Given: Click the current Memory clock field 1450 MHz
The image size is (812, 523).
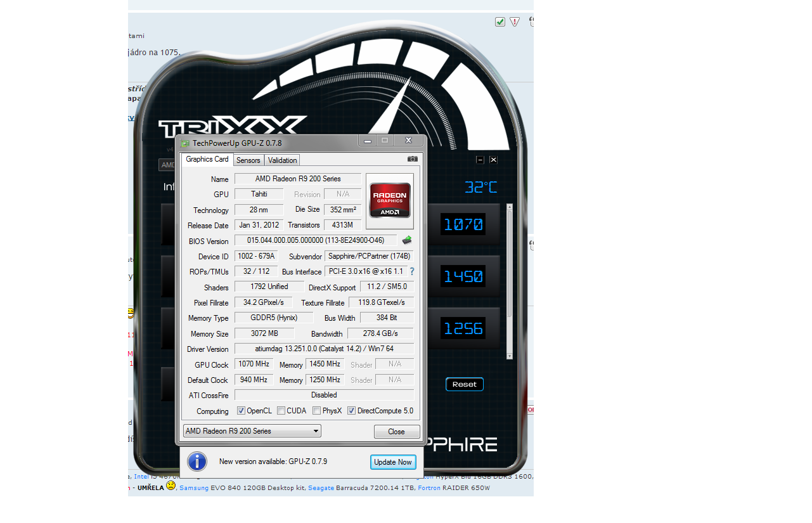Looking at the screenshot, I should pyautogui.click(x=325, y=364).
